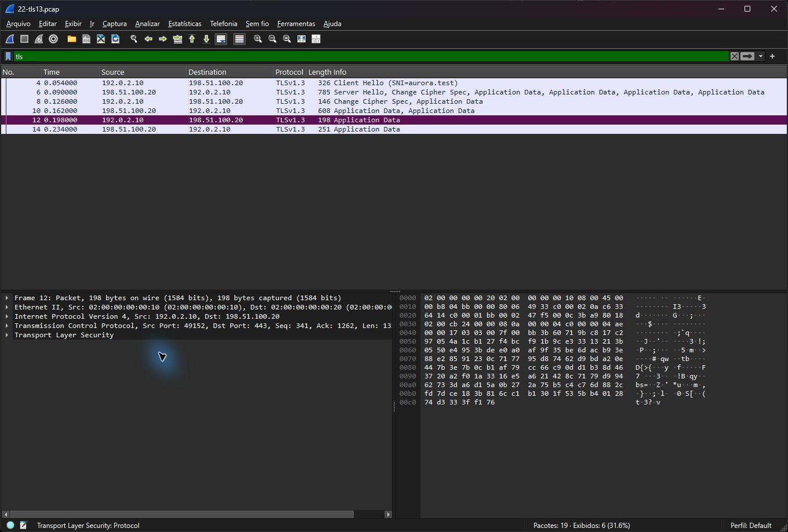Toggle packet list colorization
The image size is (788, 532).
point(239,39)
